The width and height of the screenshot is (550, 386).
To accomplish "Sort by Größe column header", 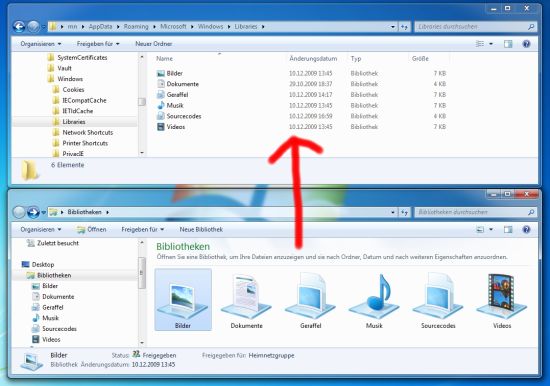I will [x=420, y=59].
